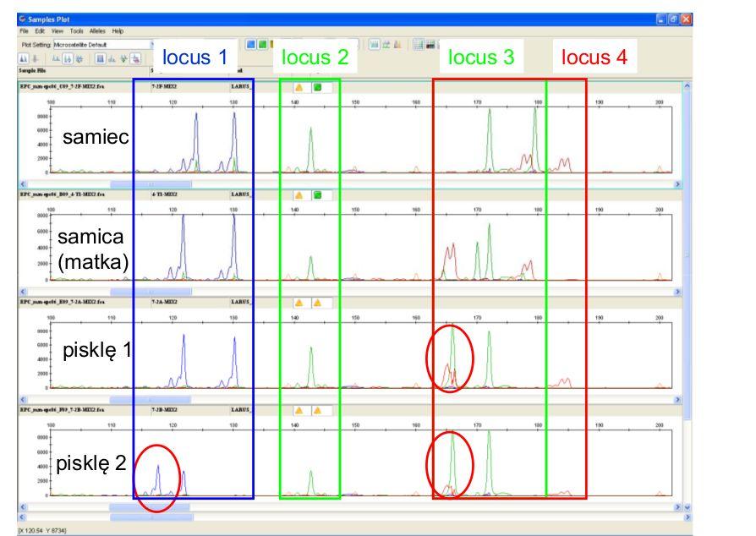Minimize the Samples Plot window
756x536 pixels.
(x=661, y=19)
